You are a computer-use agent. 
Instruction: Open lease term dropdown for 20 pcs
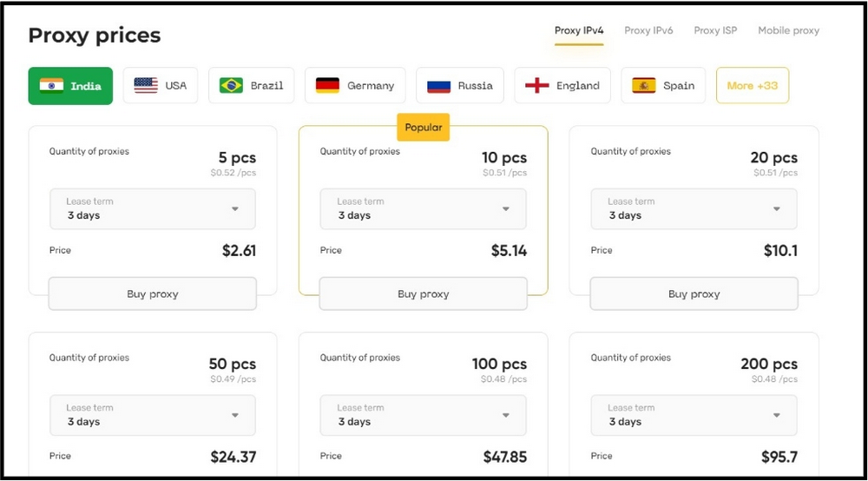[694, 208]
